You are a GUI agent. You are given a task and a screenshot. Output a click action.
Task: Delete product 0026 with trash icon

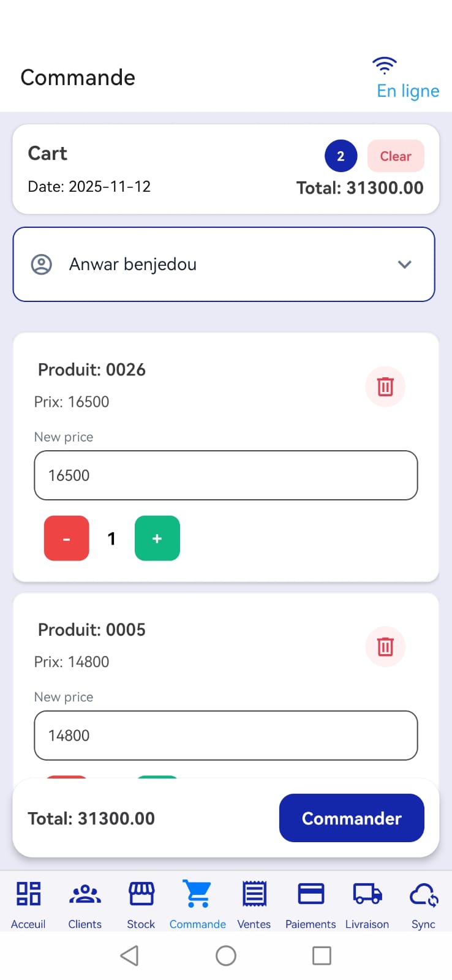(385, 386)
